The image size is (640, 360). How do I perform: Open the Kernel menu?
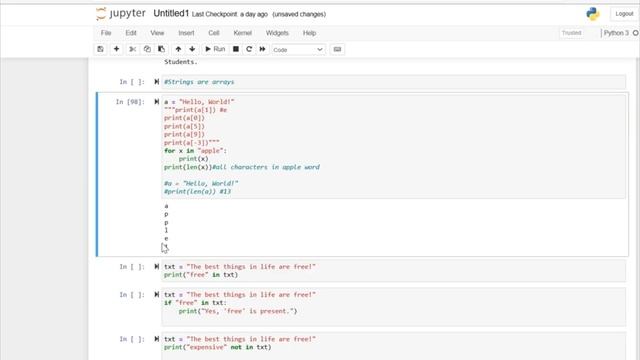coord(242,33)
